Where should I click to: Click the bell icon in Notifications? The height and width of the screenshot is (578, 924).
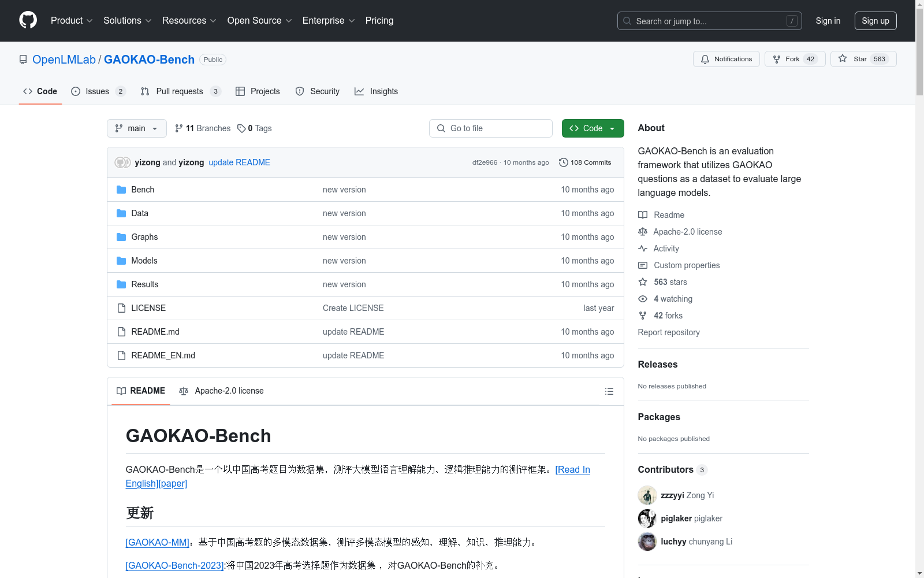pyautogui.click(x=705, y=59)
